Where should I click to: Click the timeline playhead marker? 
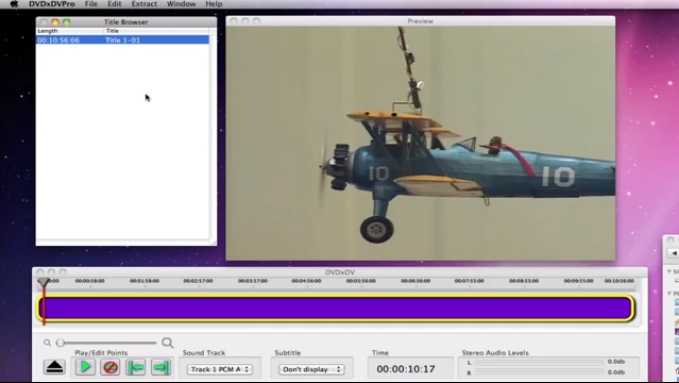[x=43, y=282]
